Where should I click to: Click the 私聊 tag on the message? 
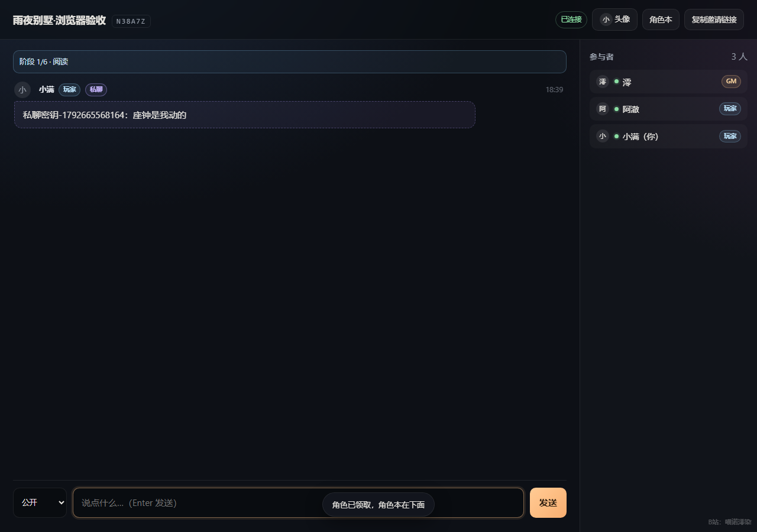point(96,90)
